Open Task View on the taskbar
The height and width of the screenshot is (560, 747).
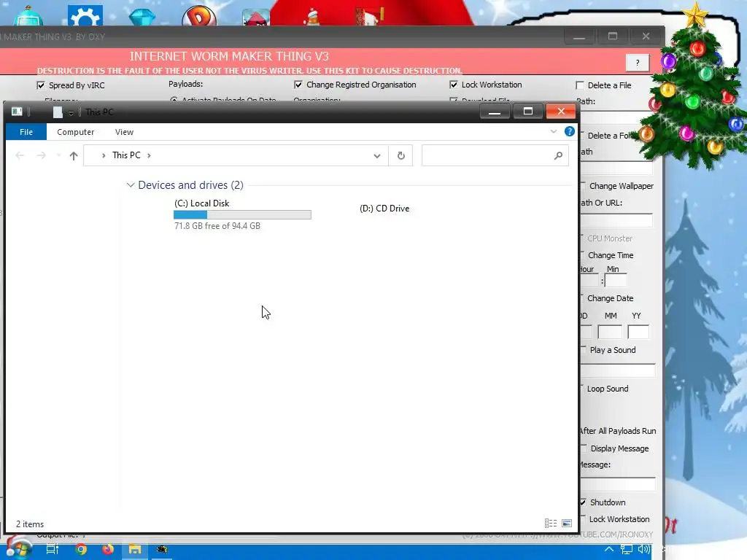click(53, 550)
